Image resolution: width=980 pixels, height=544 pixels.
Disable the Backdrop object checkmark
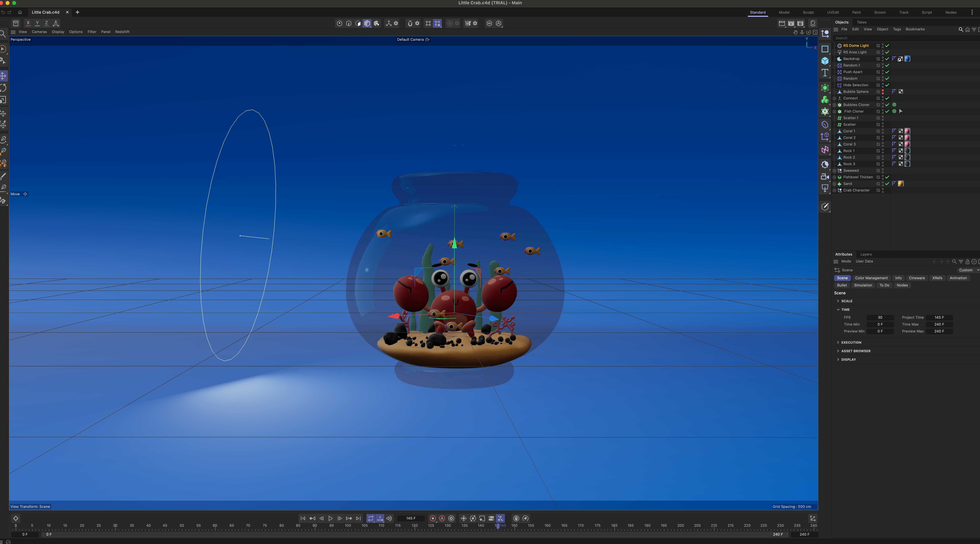click(887, 59)
